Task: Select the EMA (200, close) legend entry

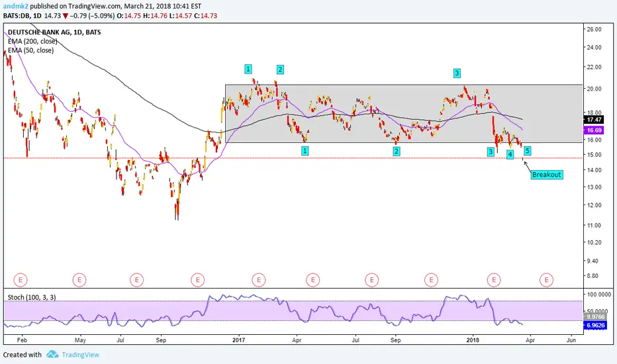Action: click(32, 41)
